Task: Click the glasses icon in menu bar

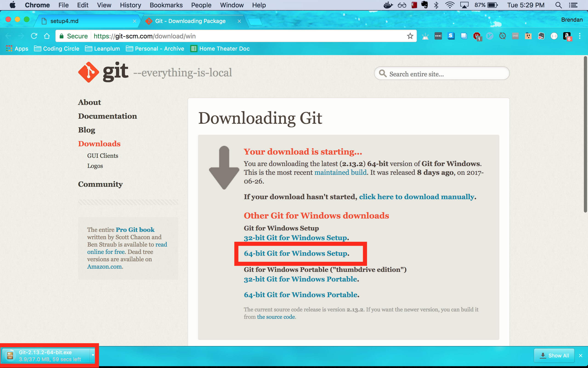Action: pos(402,5)
